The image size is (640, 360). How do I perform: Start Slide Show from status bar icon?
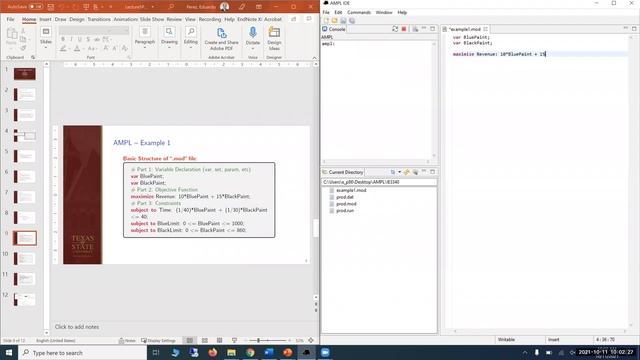tap(234, 340)
